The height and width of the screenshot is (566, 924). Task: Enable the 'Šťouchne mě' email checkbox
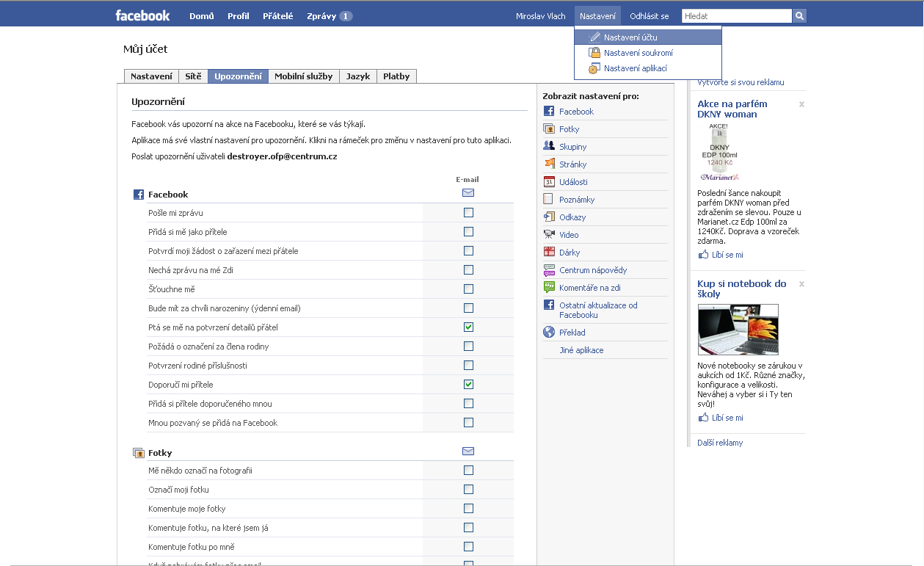coord(468,289)
